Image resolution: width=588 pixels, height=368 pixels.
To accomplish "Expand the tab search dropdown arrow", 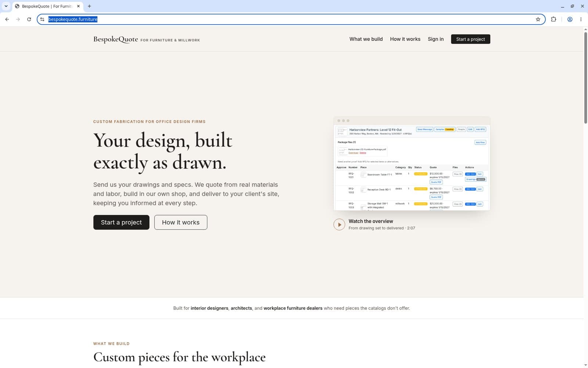I will [6, 6].
